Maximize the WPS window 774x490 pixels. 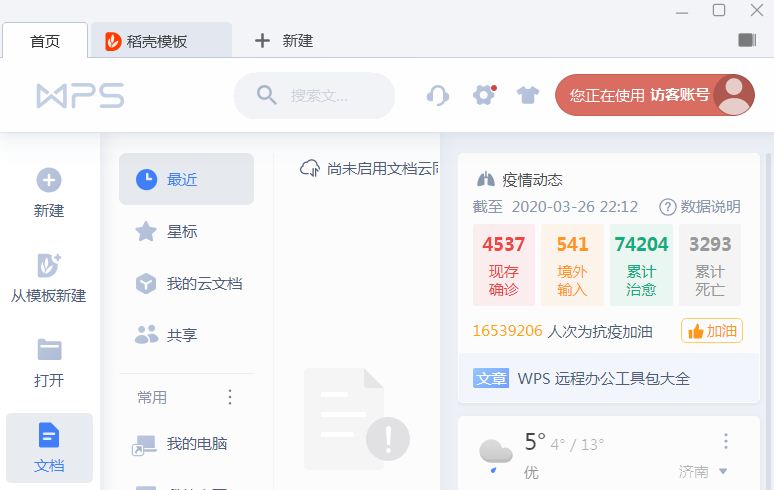pyautogui.click(x=719, y=10)
